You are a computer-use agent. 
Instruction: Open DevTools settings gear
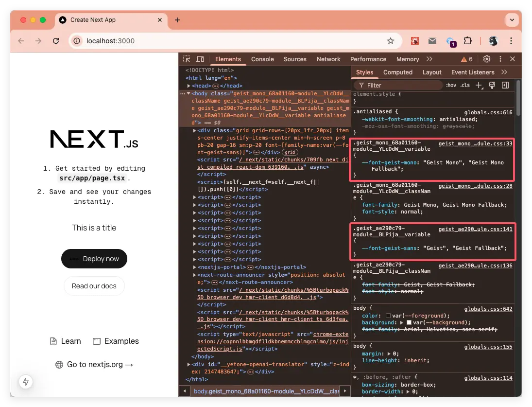click(486, 59)
